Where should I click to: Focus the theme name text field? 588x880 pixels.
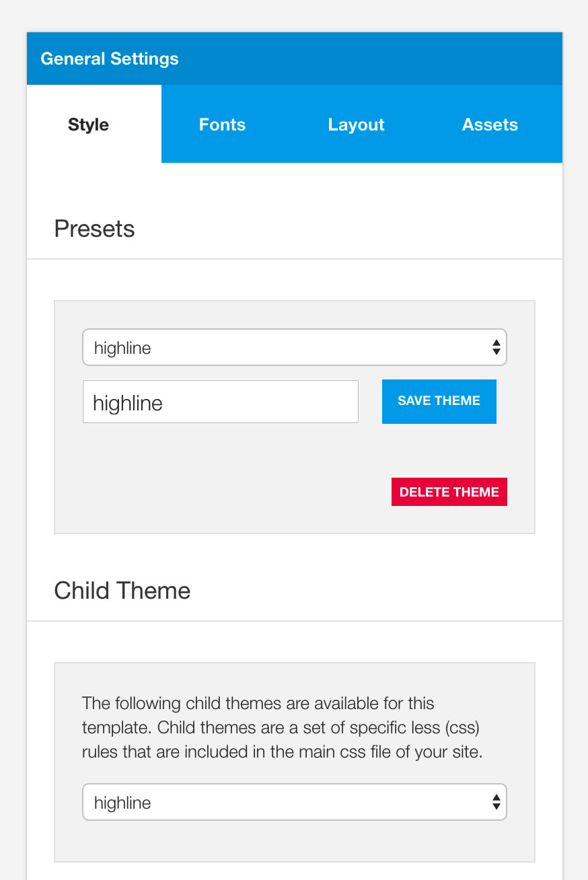pyautogui.click(x=220, y=402)
